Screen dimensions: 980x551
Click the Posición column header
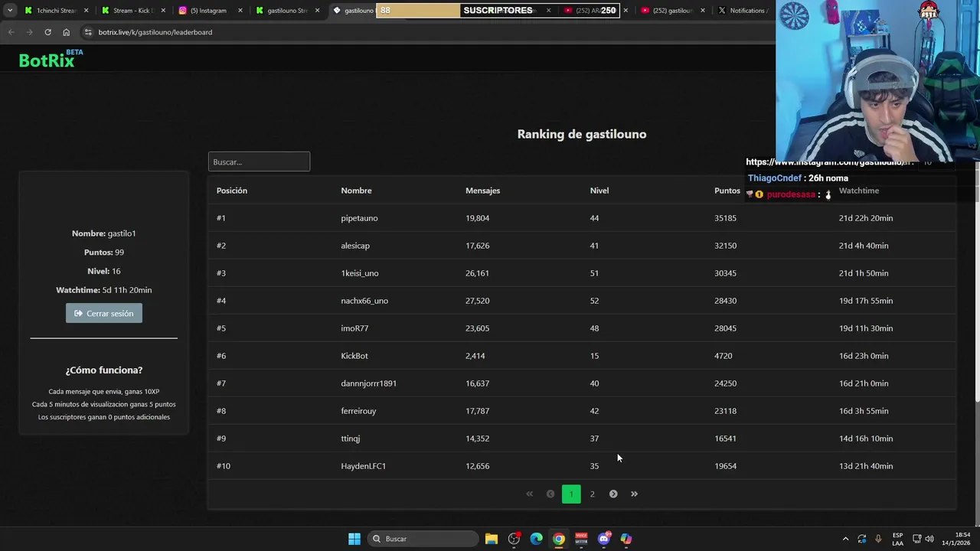232,191
